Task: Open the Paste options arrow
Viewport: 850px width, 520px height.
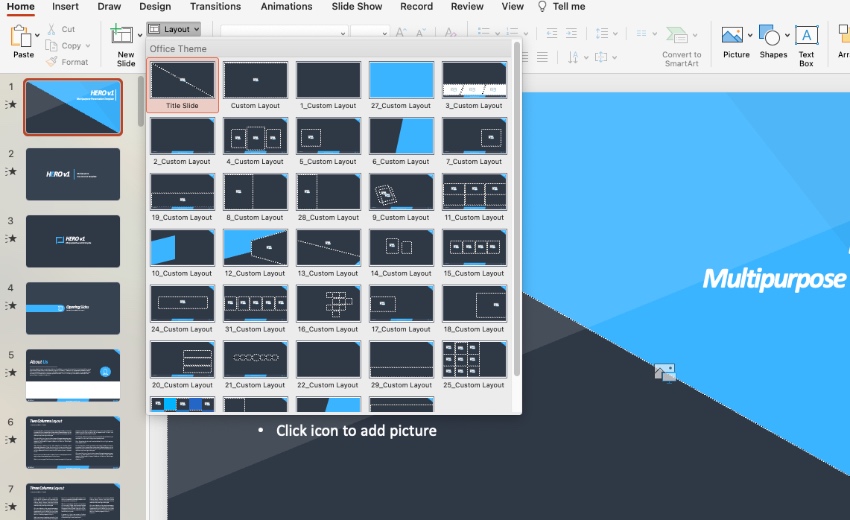Action: (x=37, y=35)
